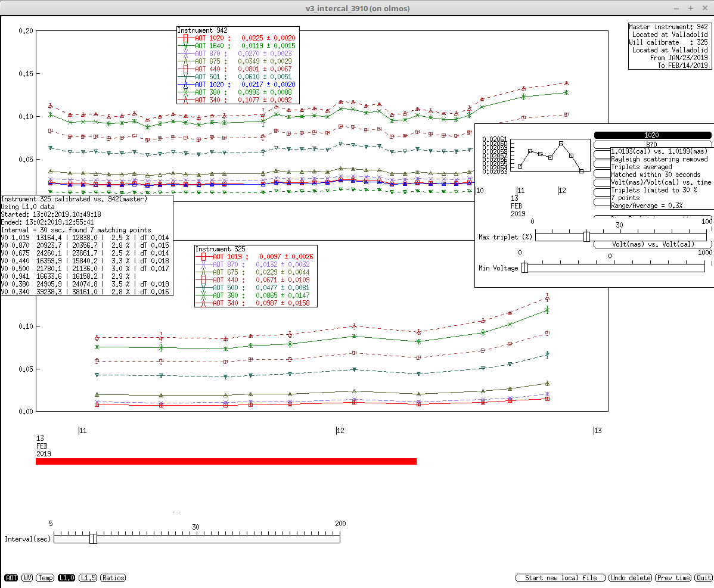Choose the Volt(mas) vs. Volt(cal) plot option
The width and height of the screenshot is (714, 588).
[x=653, y=244]
